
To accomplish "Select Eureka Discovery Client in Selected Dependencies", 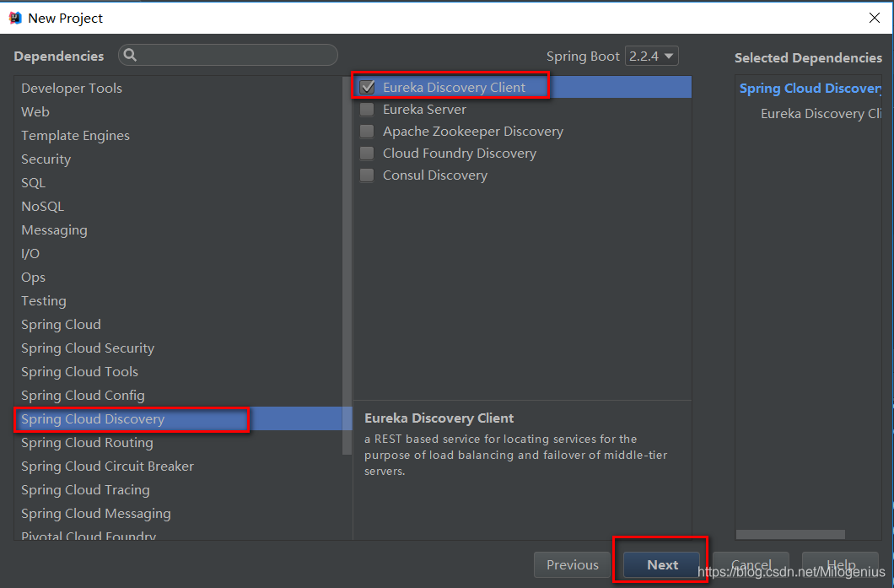I will 821,114.
